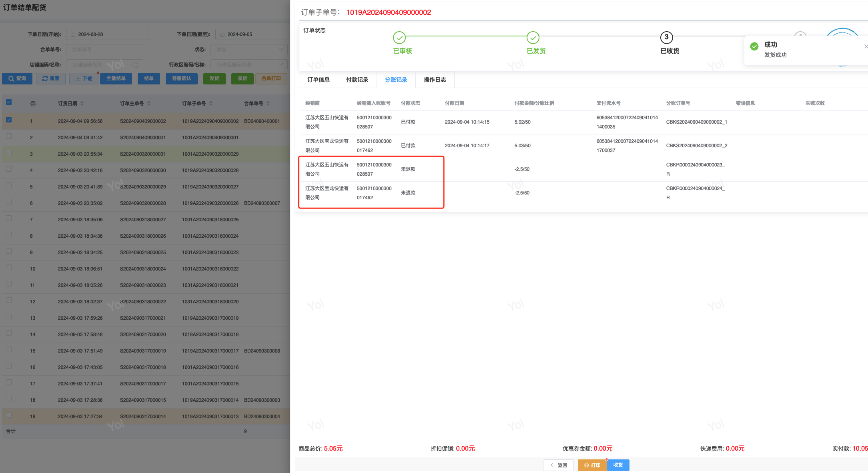Sort by 订单子单号 column arrows

tap(211, 103)
